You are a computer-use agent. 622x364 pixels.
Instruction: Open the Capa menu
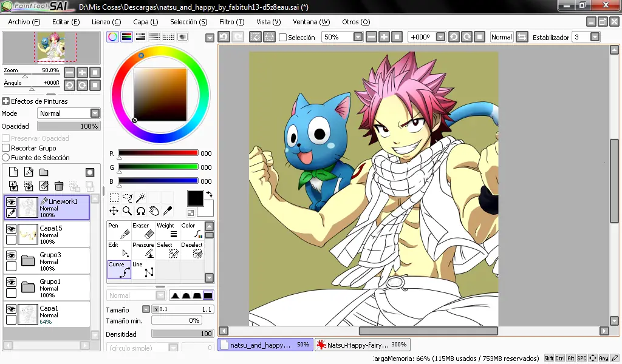click(146, 22)
